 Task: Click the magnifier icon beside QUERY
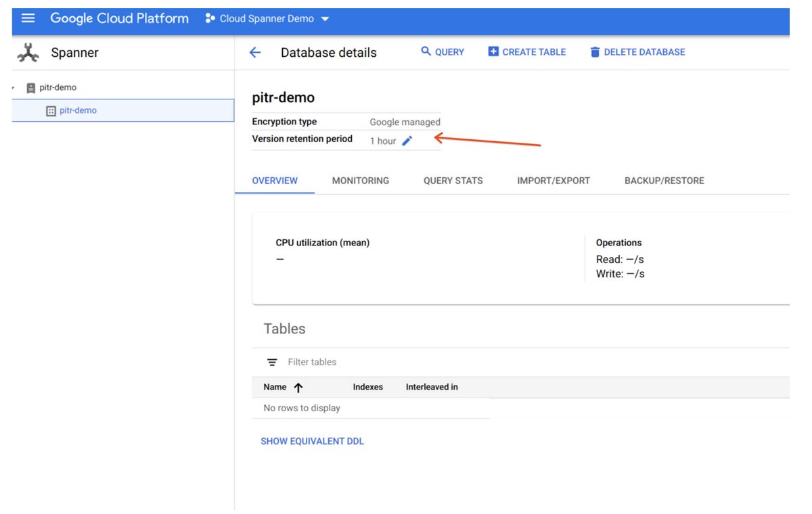(426, 51)
